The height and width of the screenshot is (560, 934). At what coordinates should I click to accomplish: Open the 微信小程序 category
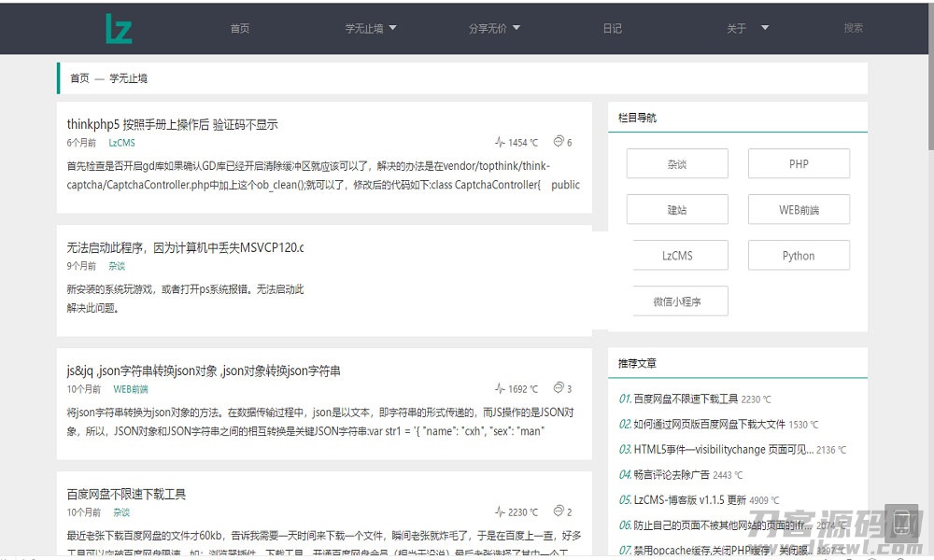point(677,301)
